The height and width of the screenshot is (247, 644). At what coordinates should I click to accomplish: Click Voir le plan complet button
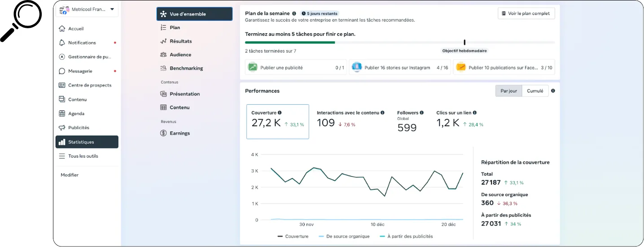(x=526, y=13)
